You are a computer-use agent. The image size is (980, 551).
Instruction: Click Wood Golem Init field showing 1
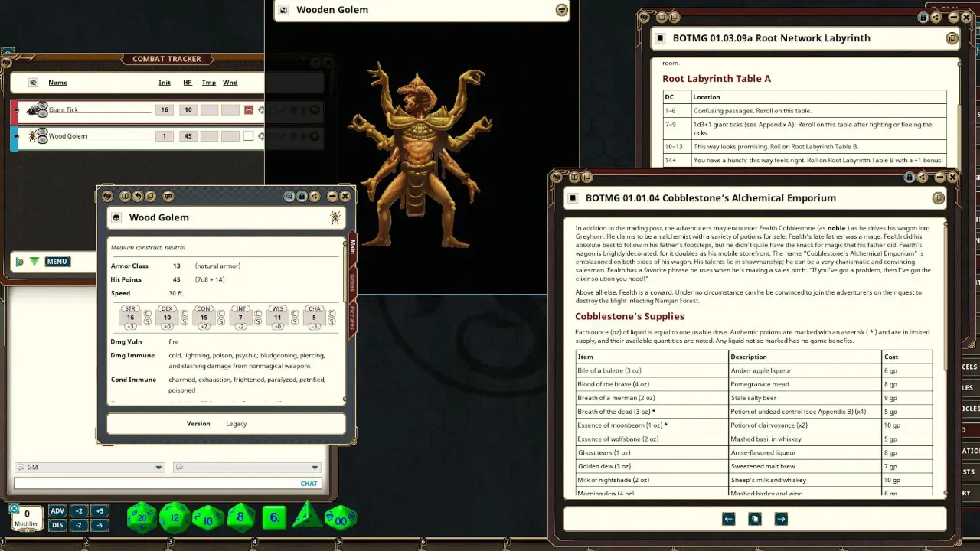(x=164, y=136)
